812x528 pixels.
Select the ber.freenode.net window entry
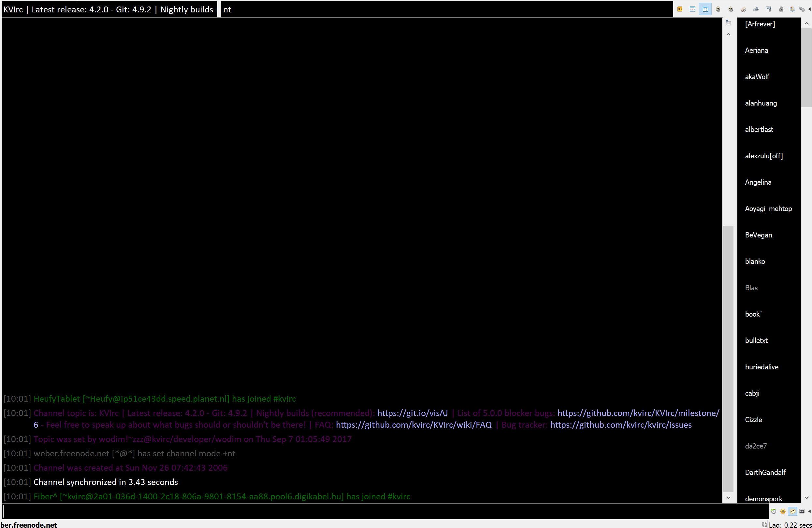pos(28,525)
